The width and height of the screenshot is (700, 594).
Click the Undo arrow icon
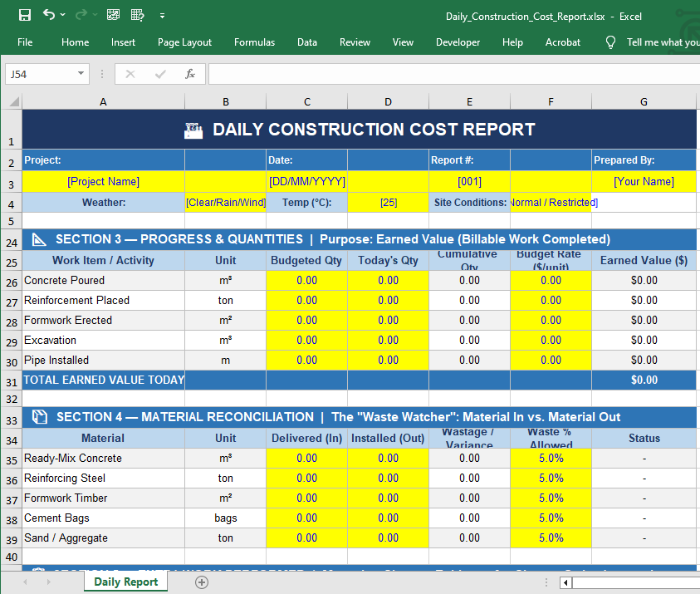pos(49,15)
